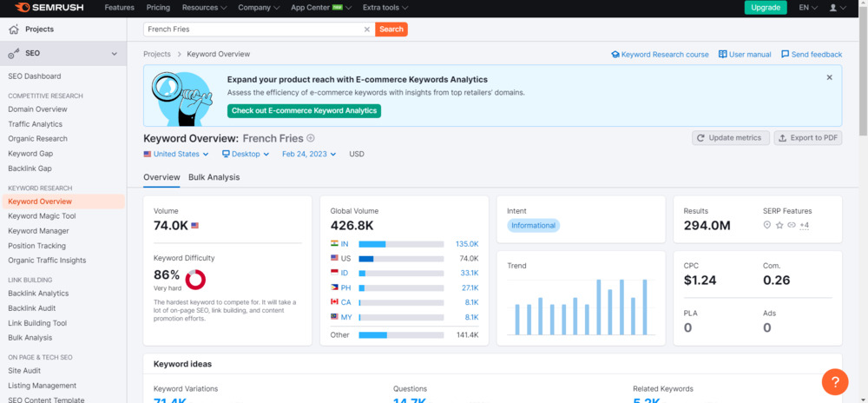
Task: Open the orange help question mark button
Action: coord(835,382)
